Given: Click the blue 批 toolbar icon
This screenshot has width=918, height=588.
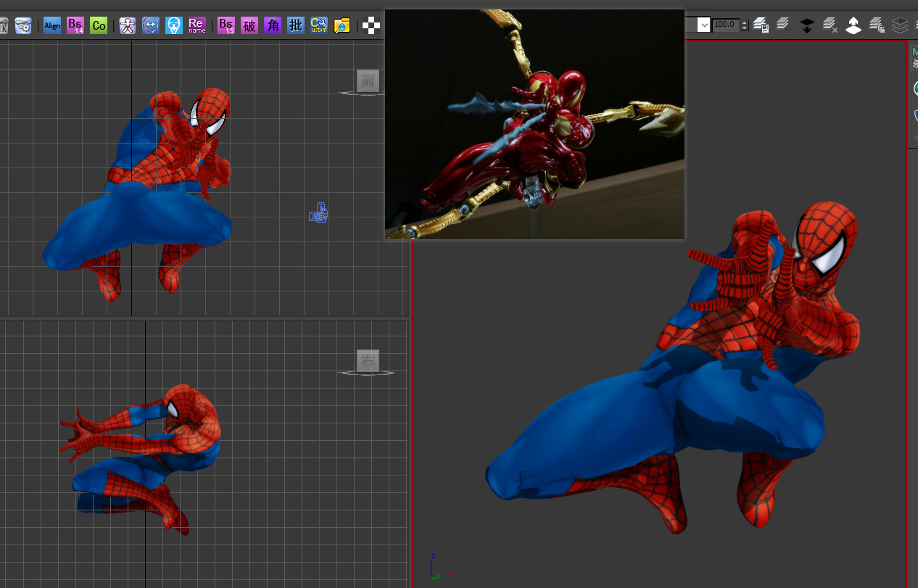Looking at the screenshot, I should click(296, 25).
